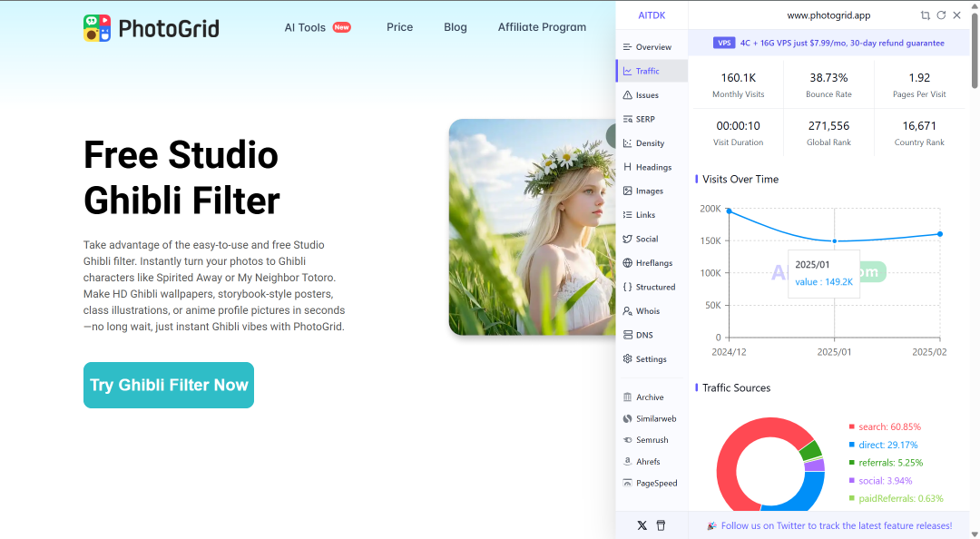Click the Traffic Sources heading
Screen dimensions: 980x539
coord(736,387)
